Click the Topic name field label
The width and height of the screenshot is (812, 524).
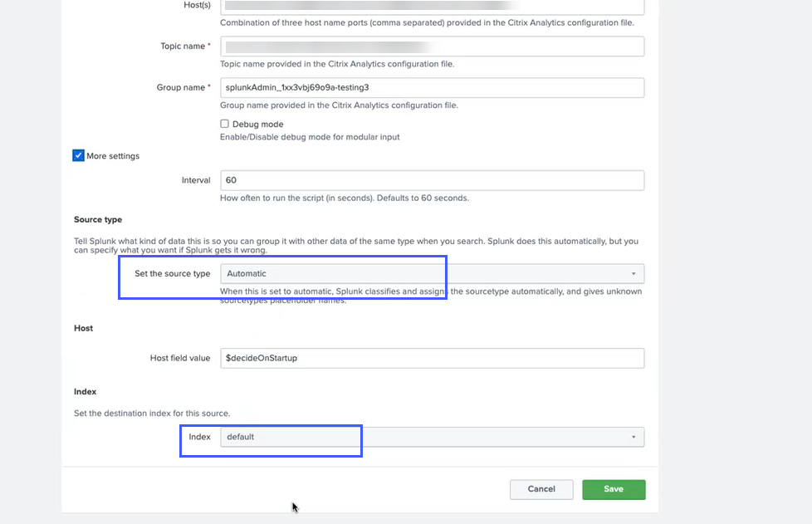click(182, 47)
